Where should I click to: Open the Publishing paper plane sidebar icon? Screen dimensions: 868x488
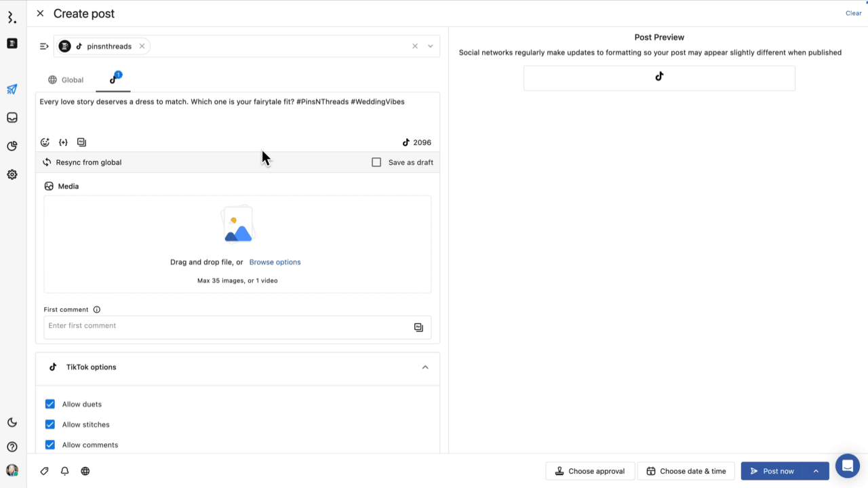click(12, 89)
